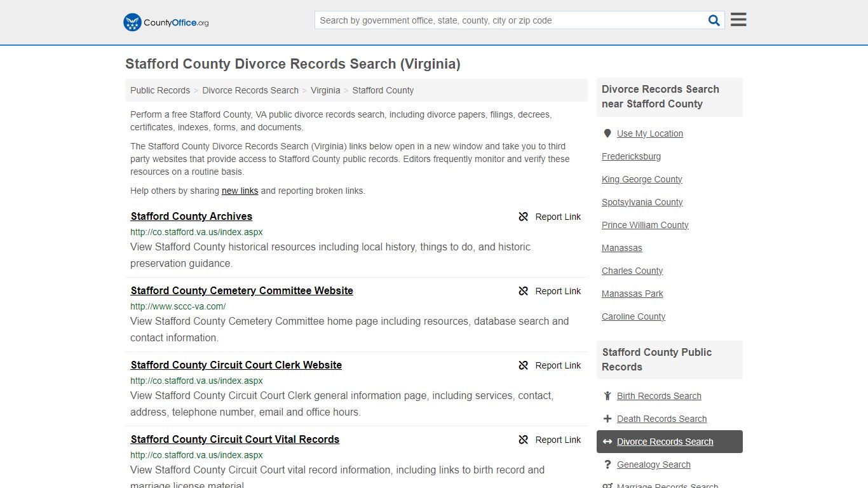868x488 pixels.
Task: Click the CountyOffice.org logo
Action: pyautogui.click(x=166, y=22)
